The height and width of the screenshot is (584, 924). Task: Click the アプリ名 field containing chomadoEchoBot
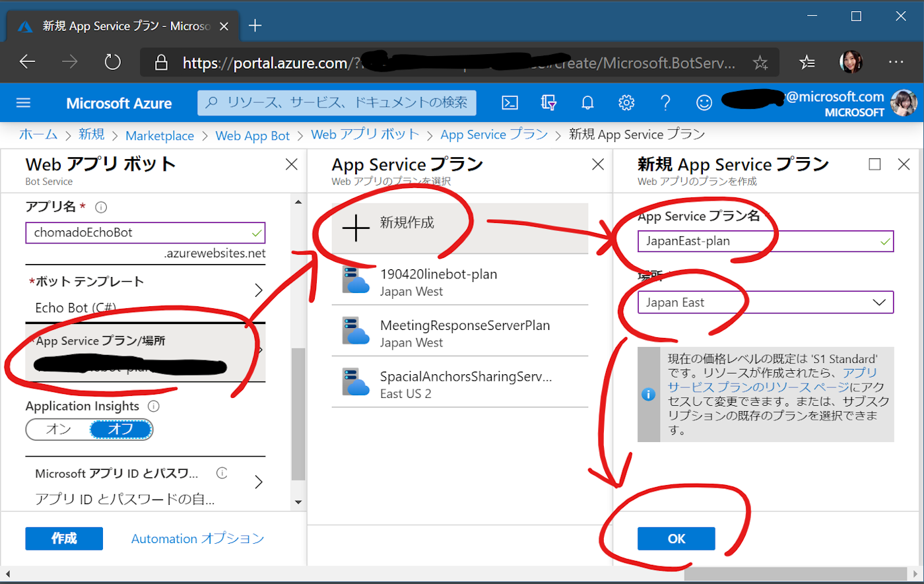point(145,232)
